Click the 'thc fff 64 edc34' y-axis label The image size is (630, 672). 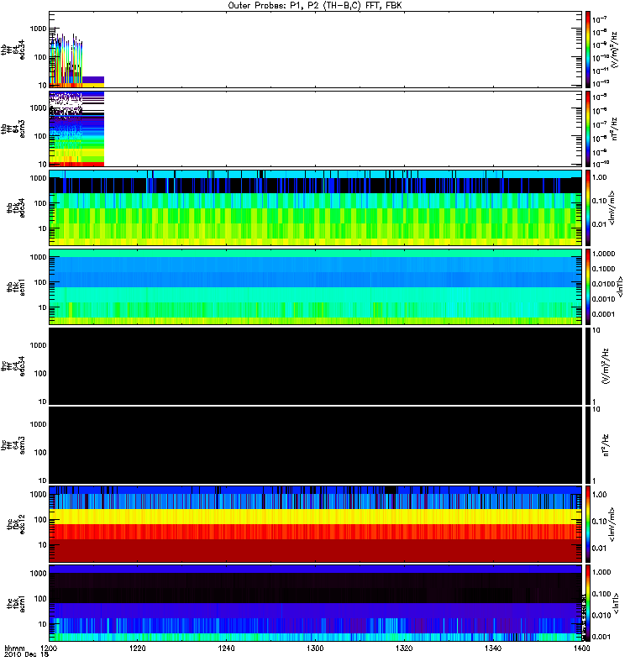(13, 366)
